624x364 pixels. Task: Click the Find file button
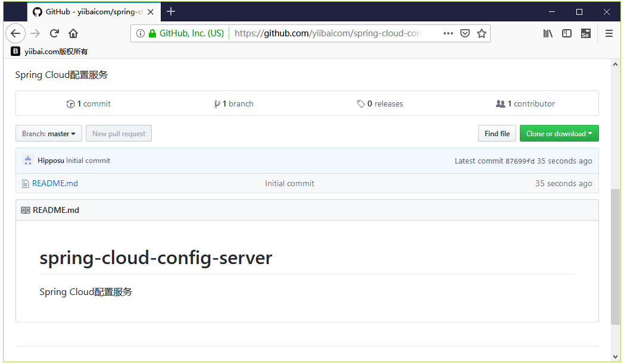pos(497,133)
